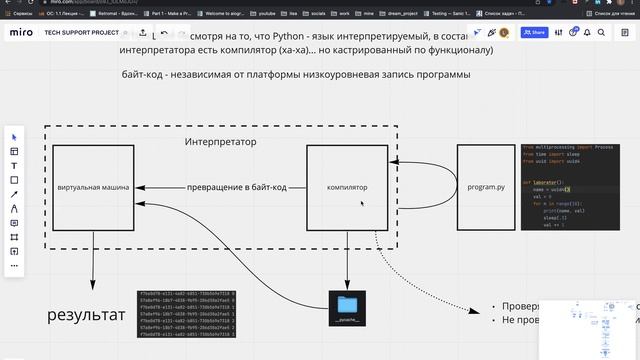The height and width of the screenshot is (360, 640).
Task: Select the cursor tool in Miro toolbar
Action: pos(14,137)
